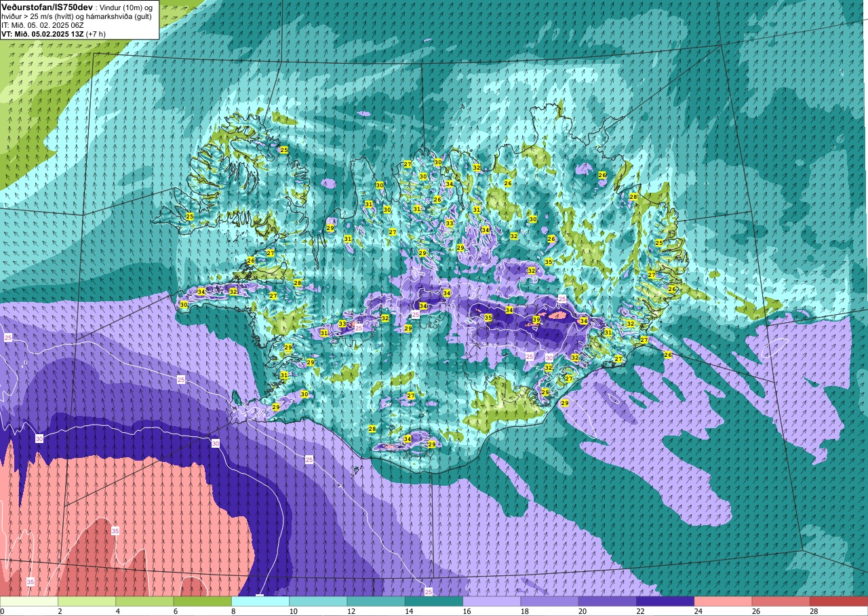The width and height of the screenshot is (868, 616).
Task: Click the legend scale label 18
Action: pyautogui.click(x=524, y=611)
